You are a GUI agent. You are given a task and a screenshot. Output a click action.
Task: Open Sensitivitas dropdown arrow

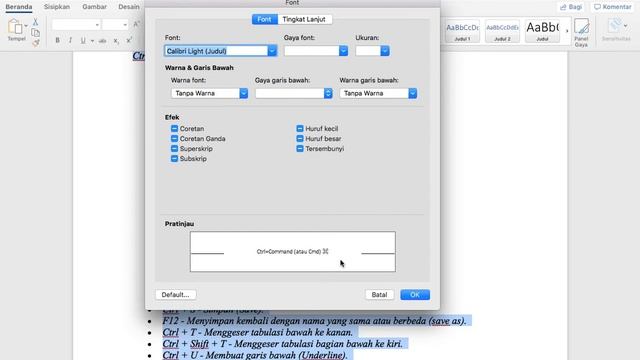625,26
